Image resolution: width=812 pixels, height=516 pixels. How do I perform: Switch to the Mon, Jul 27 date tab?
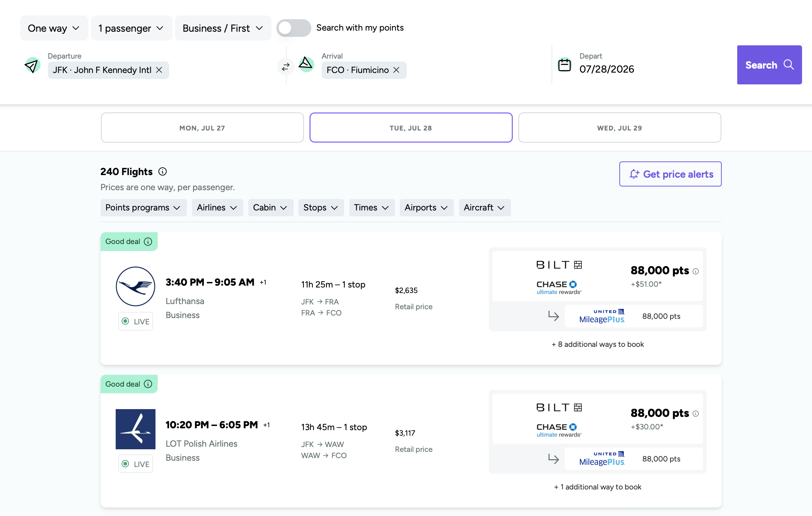pyautogui.click(x=202, y=128)
